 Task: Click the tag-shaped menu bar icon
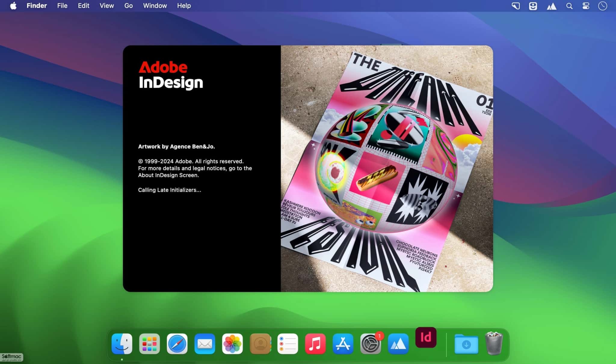point(516,6)
